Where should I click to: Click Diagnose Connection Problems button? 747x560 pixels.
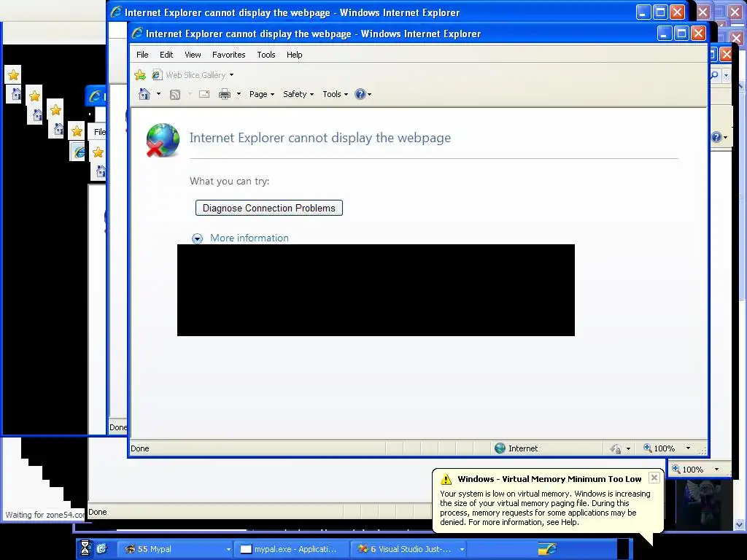(x=268, y=208)
